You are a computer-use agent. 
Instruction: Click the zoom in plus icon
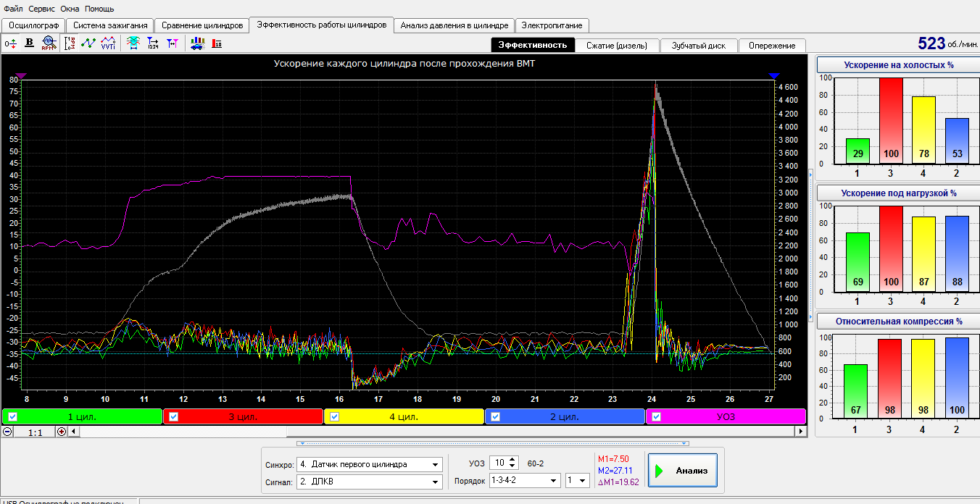[x=62, y=431]
